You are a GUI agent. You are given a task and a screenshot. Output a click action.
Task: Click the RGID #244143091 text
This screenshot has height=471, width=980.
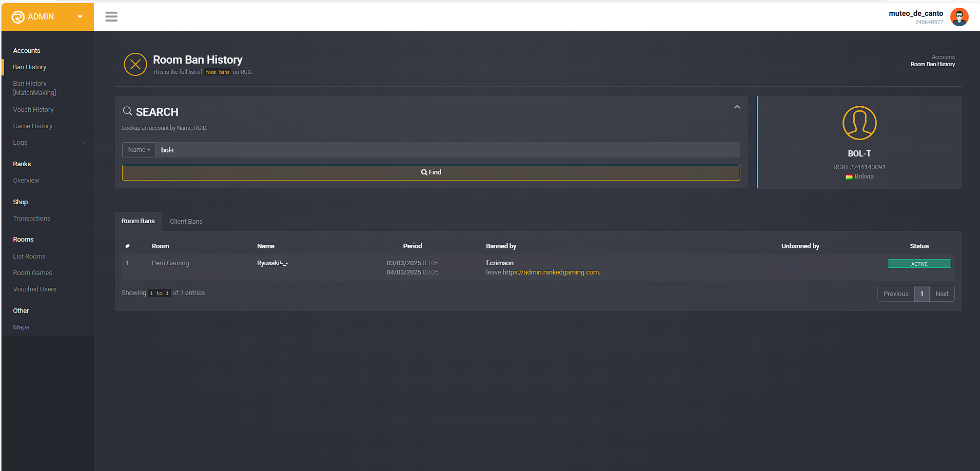point(859,167)
